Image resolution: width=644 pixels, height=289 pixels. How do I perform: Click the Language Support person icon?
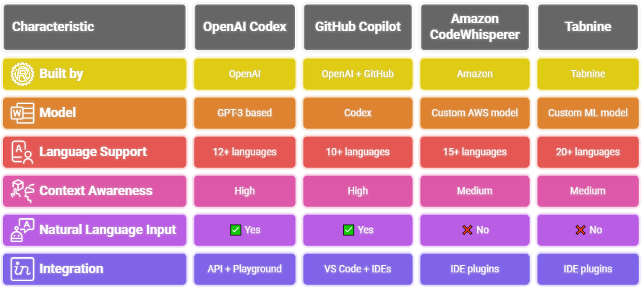pyautogui.click(x=22, y=152)
